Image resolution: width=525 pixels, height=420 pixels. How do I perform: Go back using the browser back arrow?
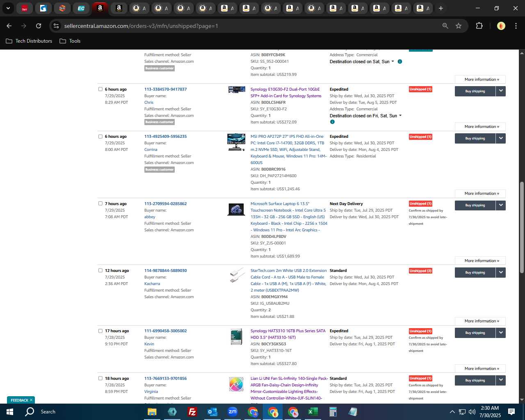[9, 26]
